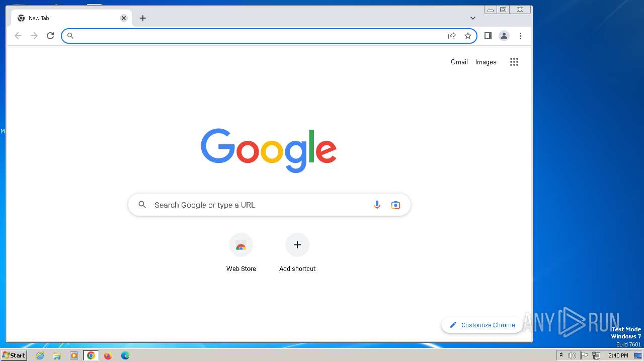Open the Web Store shortcut
The width and height of the screenshot is (644, 362).
click(x=241, y=253)
